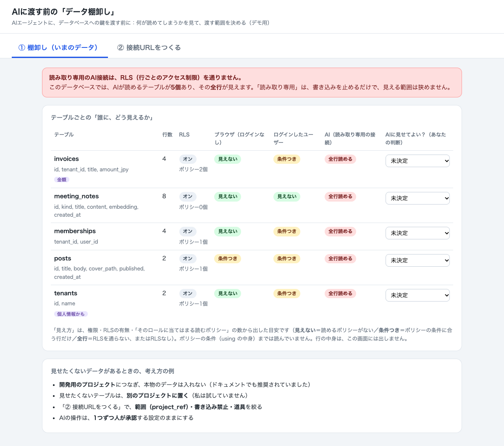The image size is (504, 446).
Task: Click "ポリシー2個" under invoices RLS
Action: [193, 169]
